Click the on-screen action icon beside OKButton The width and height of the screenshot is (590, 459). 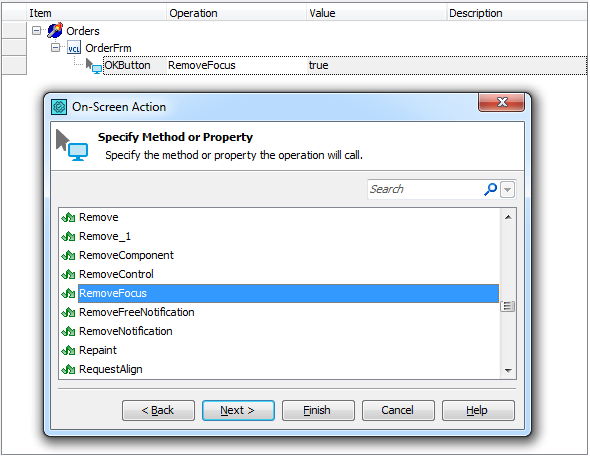pos(94,66)
